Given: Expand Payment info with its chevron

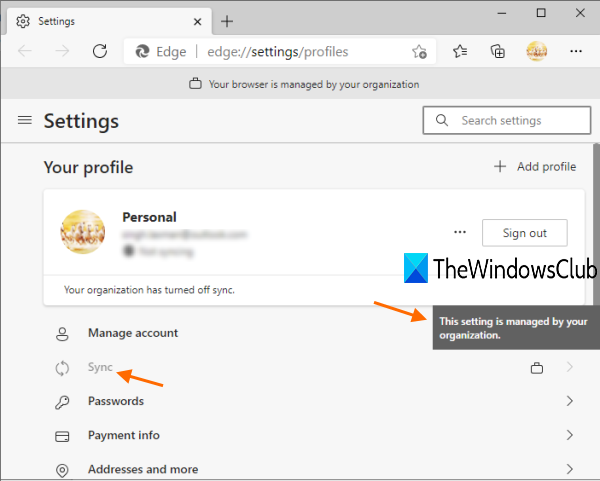Looking at the screenshot, I should (x=569, y=435).
